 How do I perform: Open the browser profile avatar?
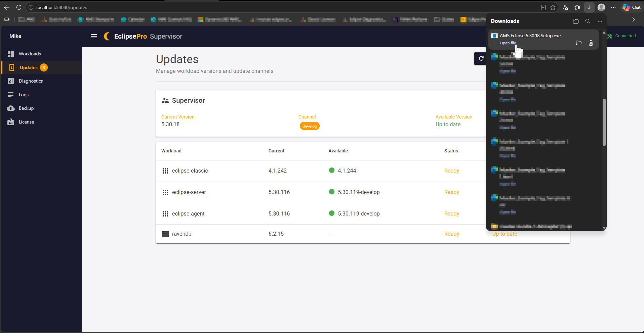[601, 7]
